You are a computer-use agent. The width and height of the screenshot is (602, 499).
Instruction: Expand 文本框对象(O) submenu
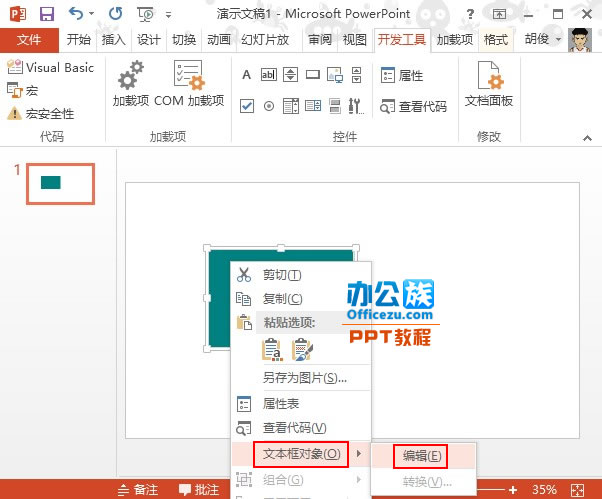coord(301,454)
